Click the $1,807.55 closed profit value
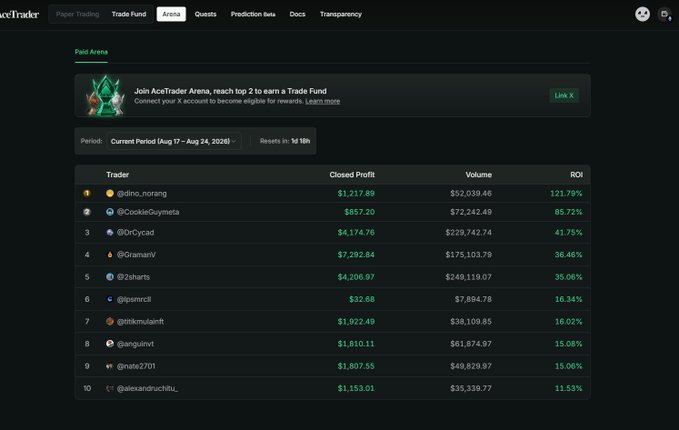The image size is (679, 430). 356,366
